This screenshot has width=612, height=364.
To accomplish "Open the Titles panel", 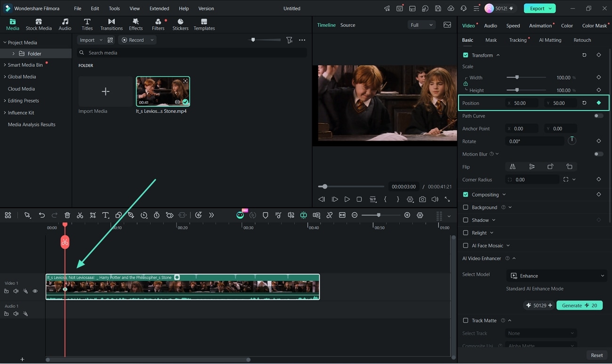I will pyautogui.click(x=87, y=24).
